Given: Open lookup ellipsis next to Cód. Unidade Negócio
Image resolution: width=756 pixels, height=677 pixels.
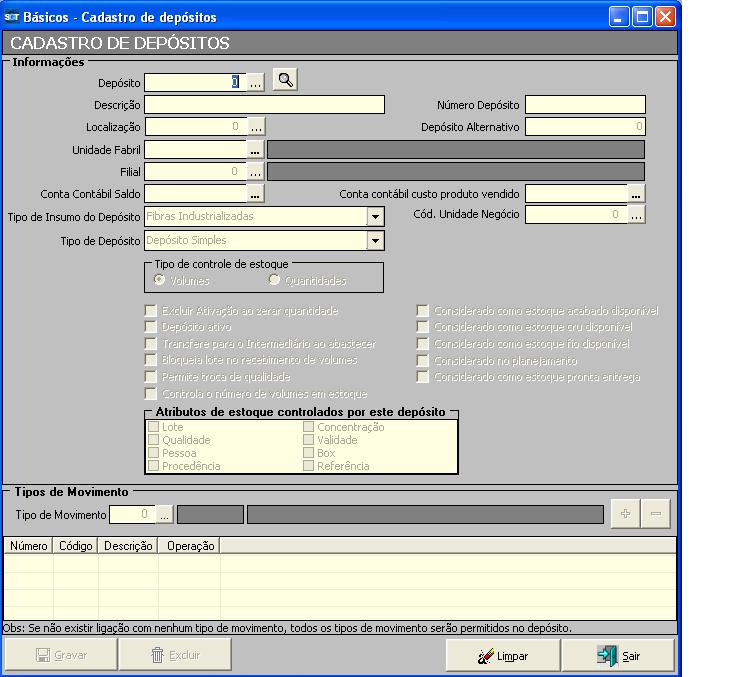Looking at the screenshot, I should (x=636, y=215).
